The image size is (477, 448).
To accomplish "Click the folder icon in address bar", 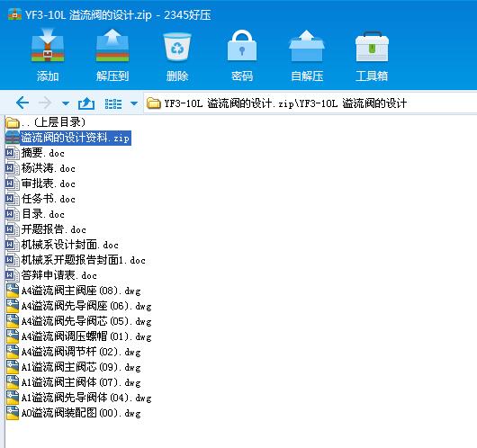I will coord(154,103).
